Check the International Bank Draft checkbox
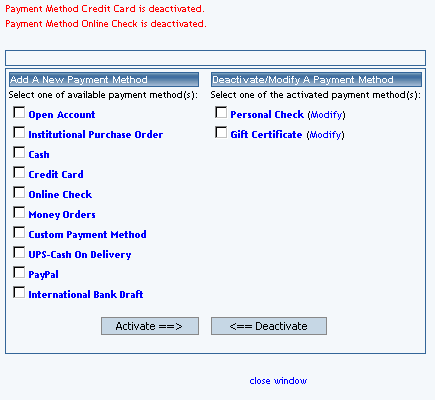 tap(19, 292)
